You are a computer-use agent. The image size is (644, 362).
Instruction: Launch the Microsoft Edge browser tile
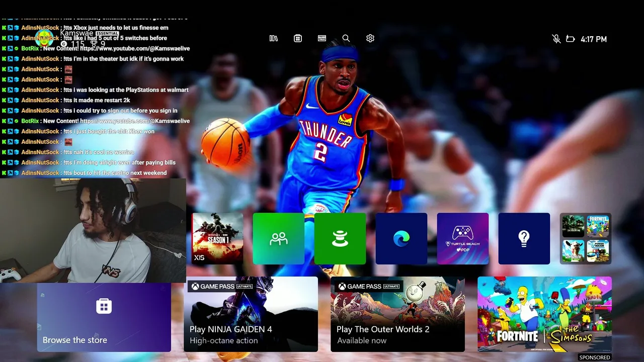[401, 238]
